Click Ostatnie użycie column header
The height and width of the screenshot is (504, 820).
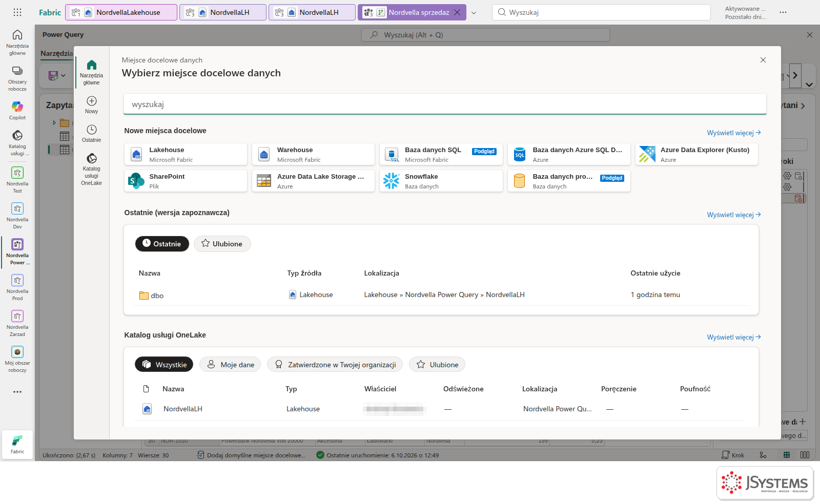pyautogui.click(x=655, y=273)
